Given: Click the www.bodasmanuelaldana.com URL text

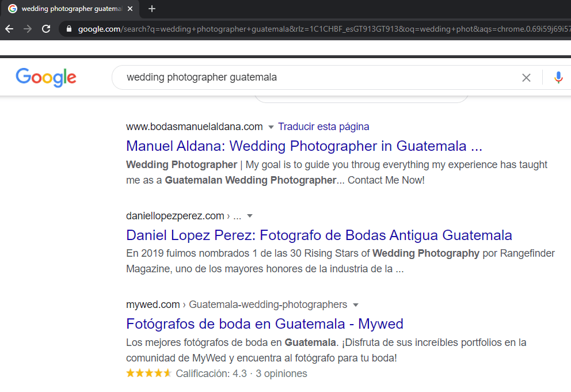Looking at the screenshot, I should click(x=195, y=127).
